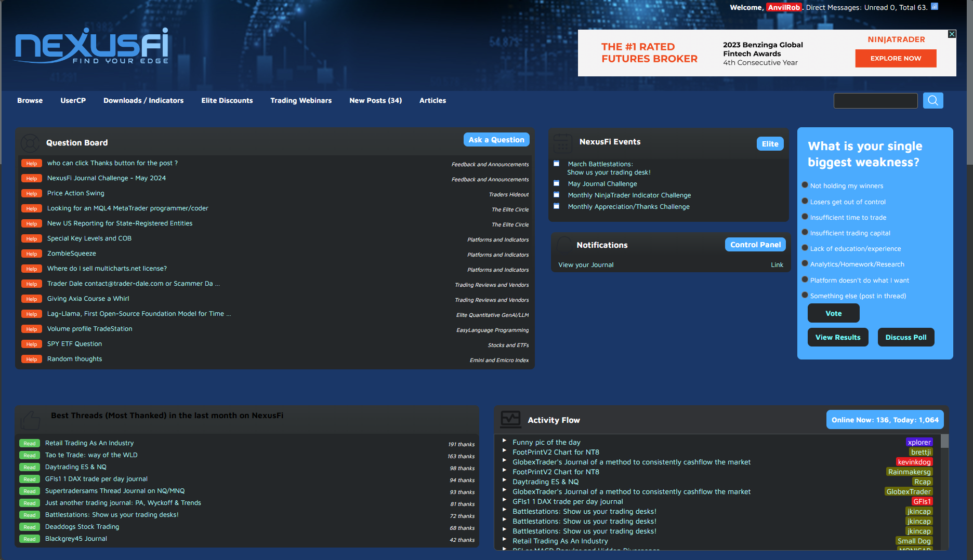Click calendar icon beside May Journal Challenge
973x560 pixels.
coord(557,183)
